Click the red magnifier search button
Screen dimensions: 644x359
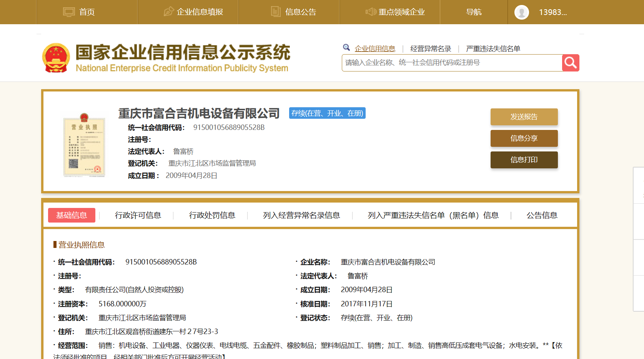[571, 63]
